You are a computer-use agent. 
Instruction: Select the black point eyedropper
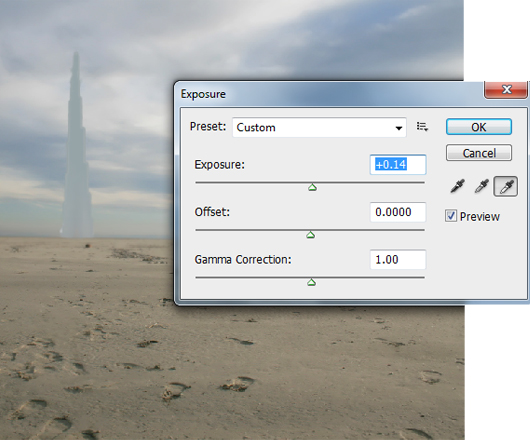458,186
